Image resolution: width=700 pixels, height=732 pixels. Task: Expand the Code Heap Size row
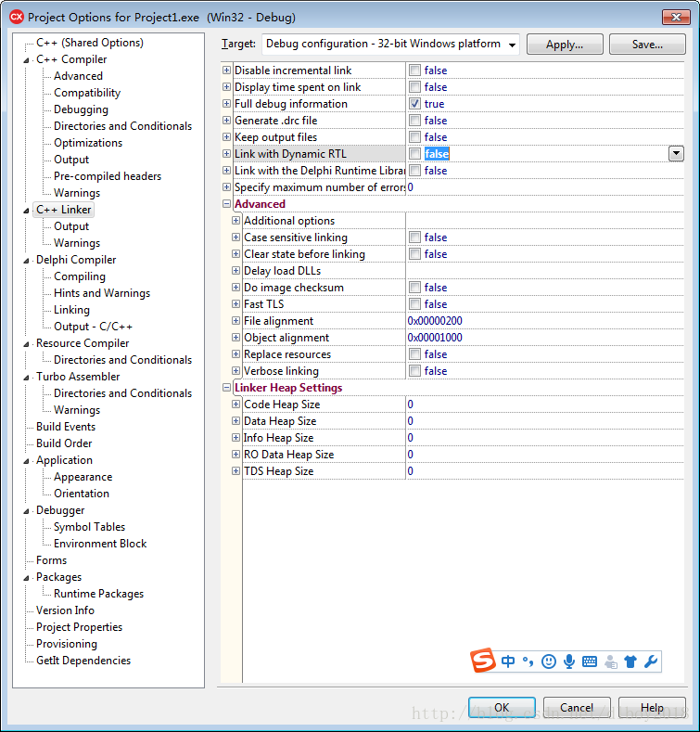[x=236, y=405]
